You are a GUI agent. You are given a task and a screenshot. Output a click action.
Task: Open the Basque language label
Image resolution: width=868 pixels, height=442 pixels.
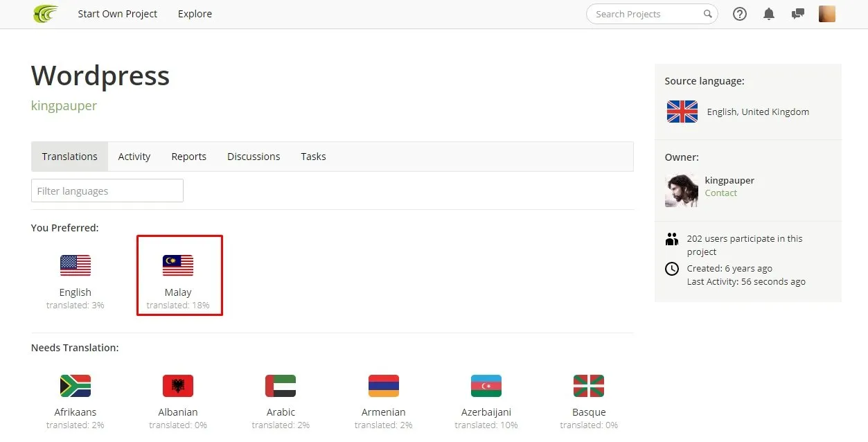point(589,412)
